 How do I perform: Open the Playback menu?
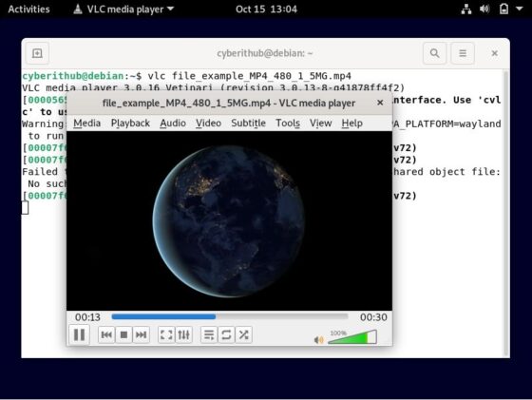[x=130, y=123]
